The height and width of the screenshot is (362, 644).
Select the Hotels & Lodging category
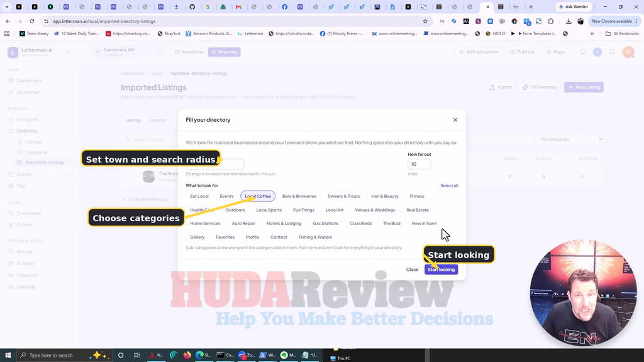point(284,223)
